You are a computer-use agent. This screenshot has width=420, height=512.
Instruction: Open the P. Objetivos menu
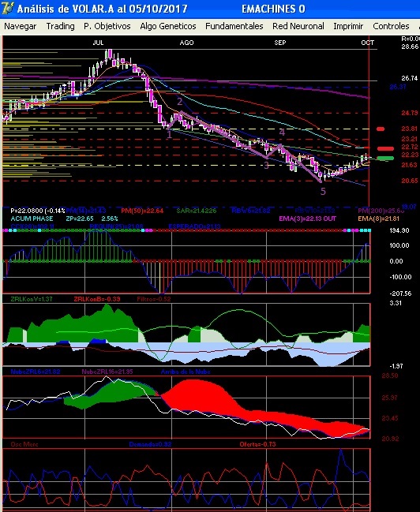click(107, 26)
